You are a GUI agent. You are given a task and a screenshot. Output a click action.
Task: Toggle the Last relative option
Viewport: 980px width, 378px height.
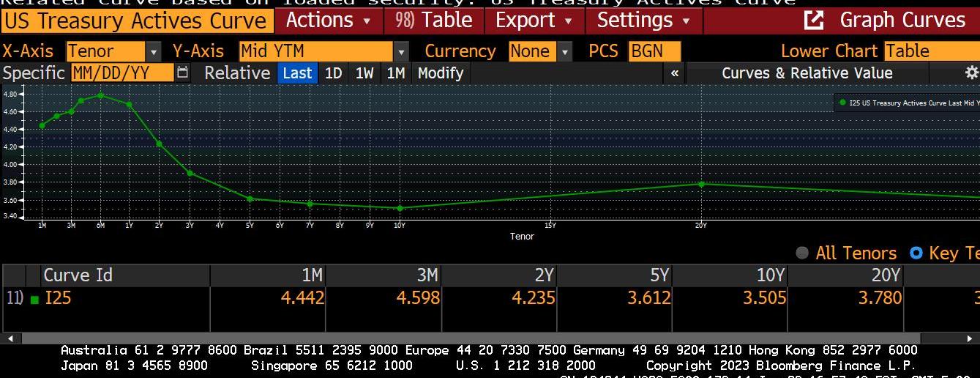[297, 73]
